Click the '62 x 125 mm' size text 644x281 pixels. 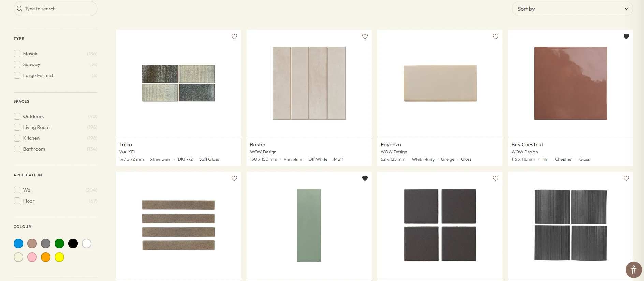point(393,159)
